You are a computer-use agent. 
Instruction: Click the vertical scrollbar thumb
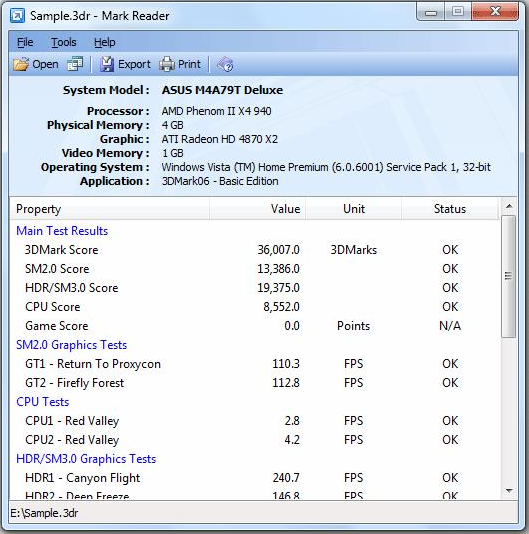[x=509, y=276]
